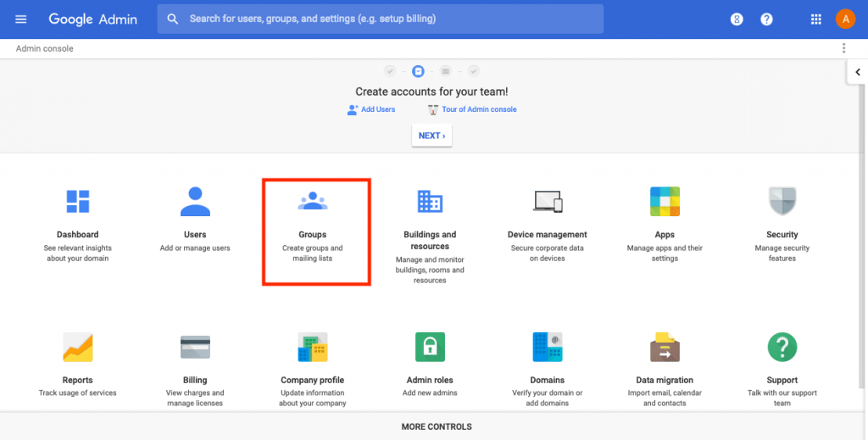Click the Security title text

pyautogui.click(x=782, y=235)
